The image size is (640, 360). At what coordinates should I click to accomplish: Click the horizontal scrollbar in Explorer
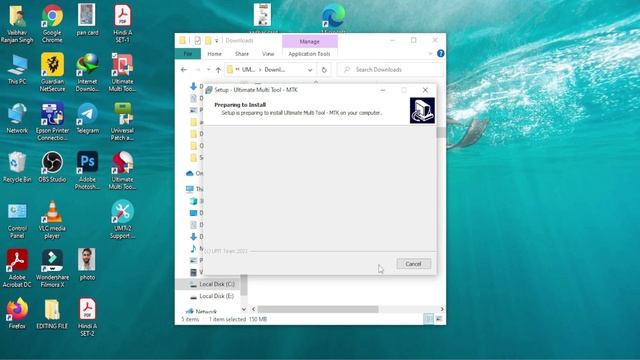tap(318, 309)
